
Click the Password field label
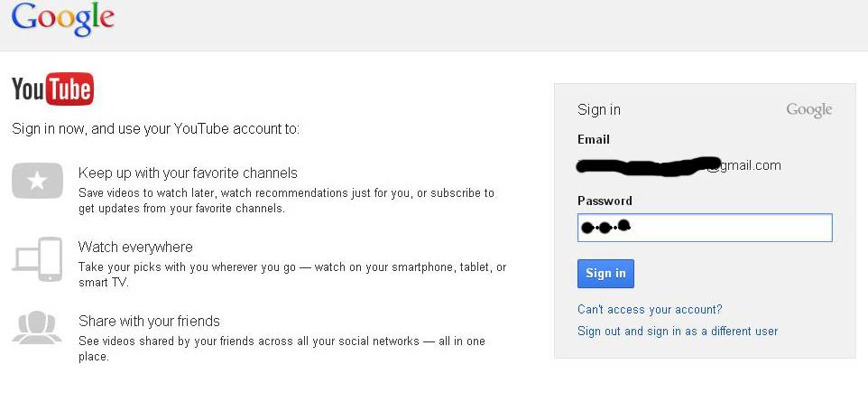click(x=605, y=201)
